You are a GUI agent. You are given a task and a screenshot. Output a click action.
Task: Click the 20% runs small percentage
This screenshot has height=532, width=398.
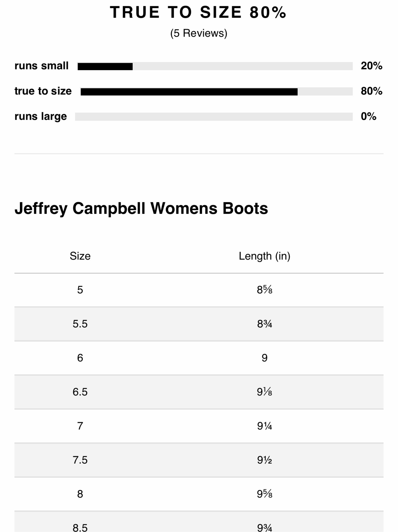tap(371, 66)
